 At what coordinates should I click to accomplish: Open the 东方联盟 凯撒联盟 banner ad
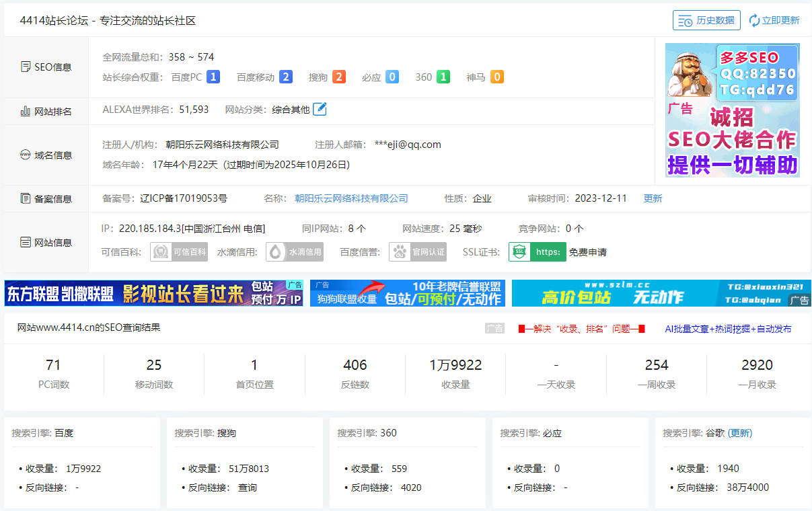coord(153,293)
